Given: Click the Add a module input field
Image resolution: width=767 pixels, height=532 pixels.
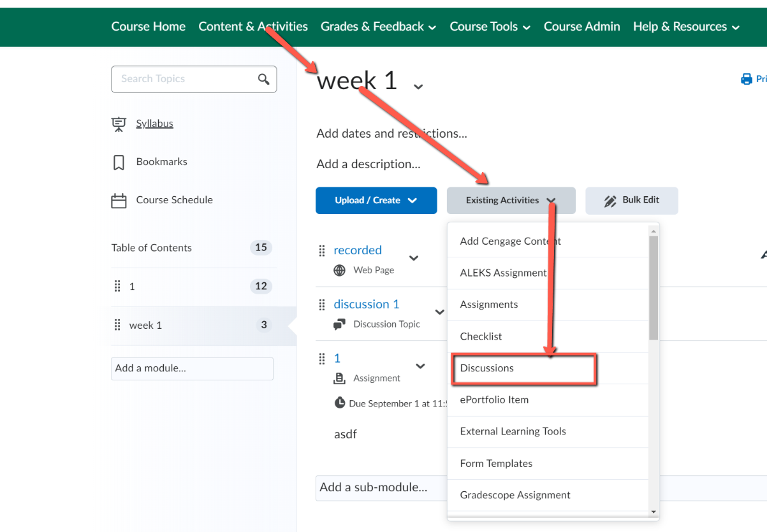Looking at the screenshot, I should pos(192,368).
